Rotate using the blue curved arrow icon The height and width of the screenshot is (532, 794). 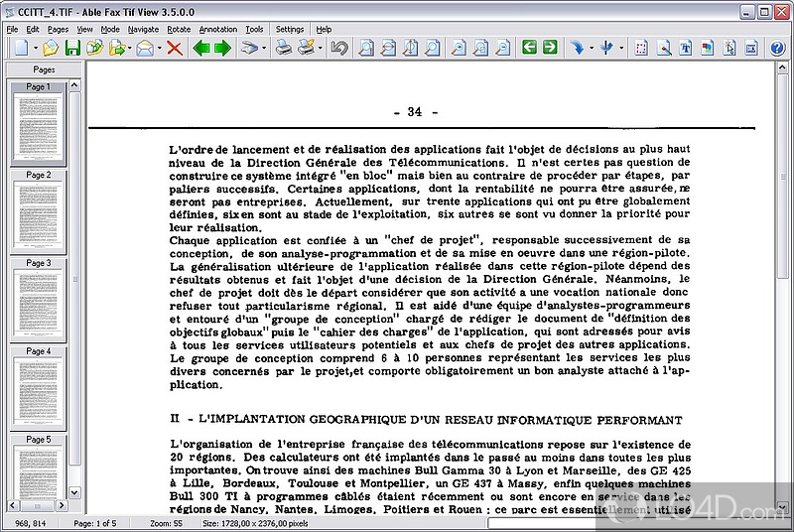(x=578, y=48)
